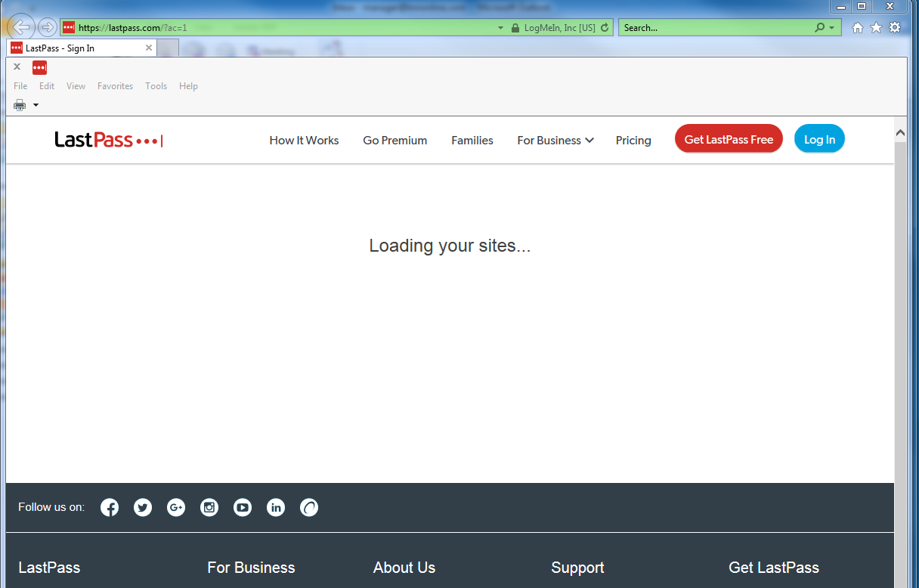This screenshot has height=588, width=919.
Task: Click the Pricing navigation link
Action: tap(633, 141)
